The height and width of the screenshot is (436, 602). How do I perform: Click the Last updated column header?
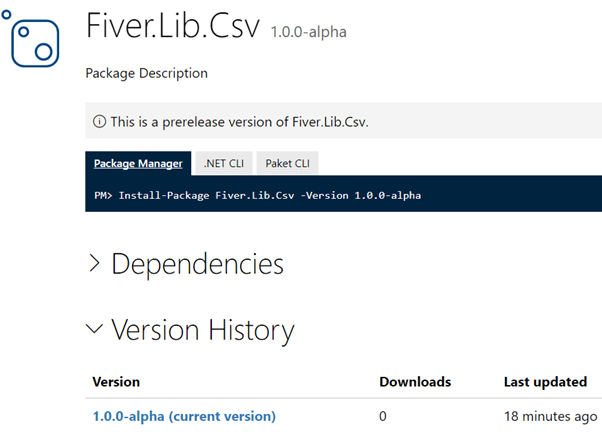(x=545, y=382)
